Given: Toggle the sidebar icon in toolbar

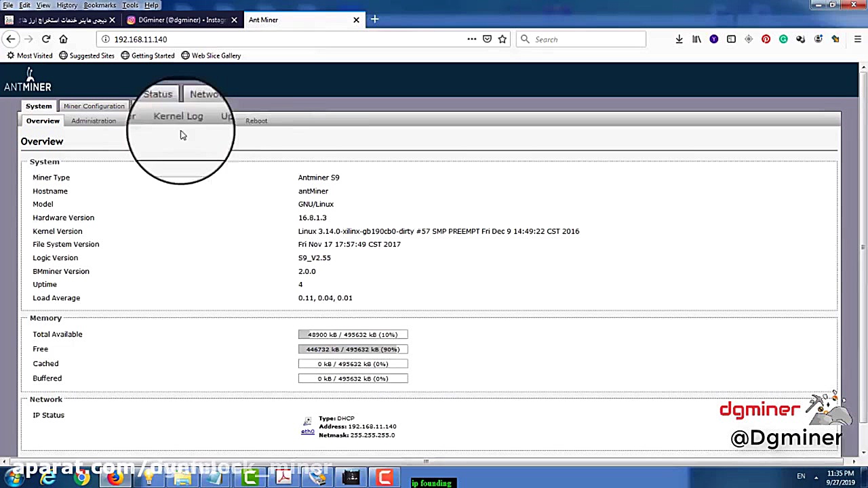Looking at the screenshot, I should pyautogui.click(x=731, y=39).
